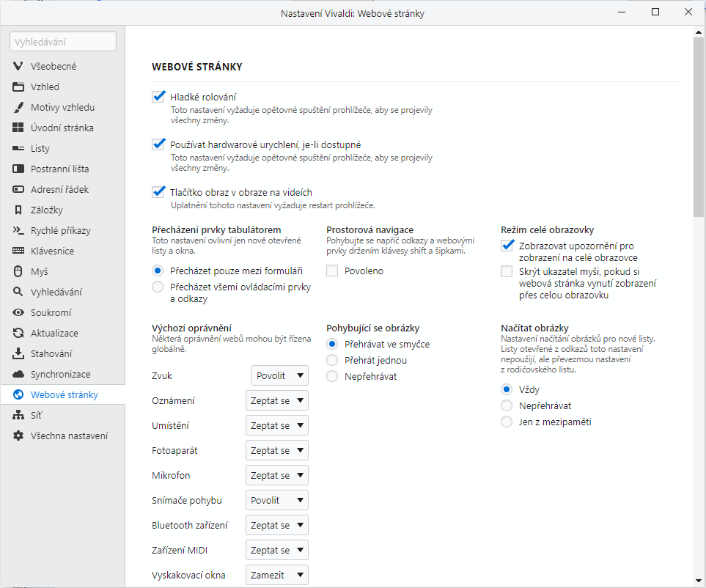
Task: Click the Rychlé příkazy prompt icon
Action: 18,230
